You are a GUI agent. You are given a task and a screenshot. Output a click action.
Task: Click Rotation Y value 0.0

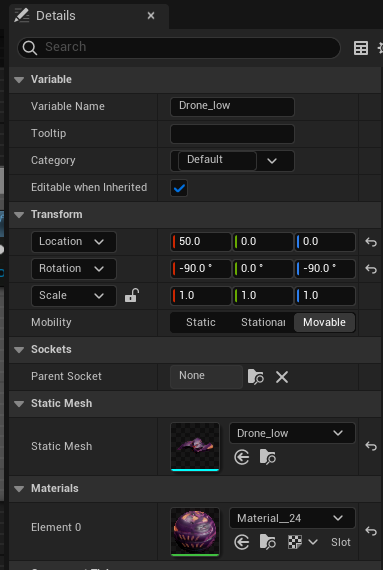263,269
